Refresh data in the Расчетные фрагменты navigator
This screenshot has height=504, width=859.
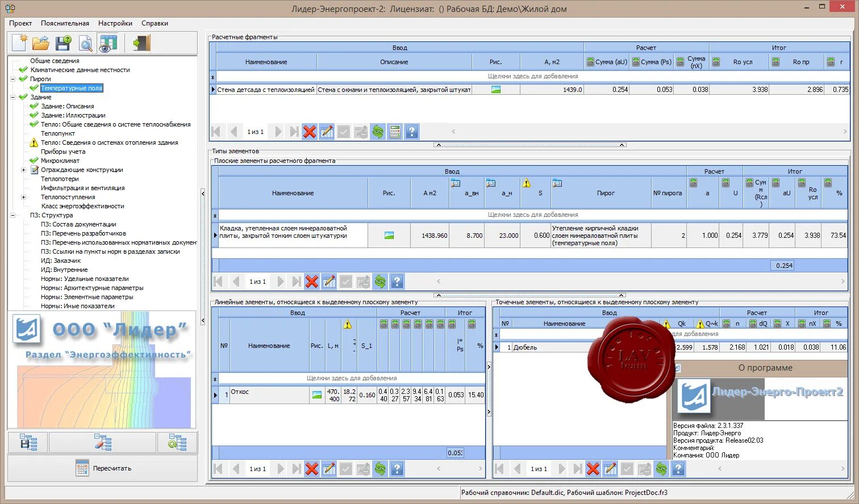coord(378,132)
